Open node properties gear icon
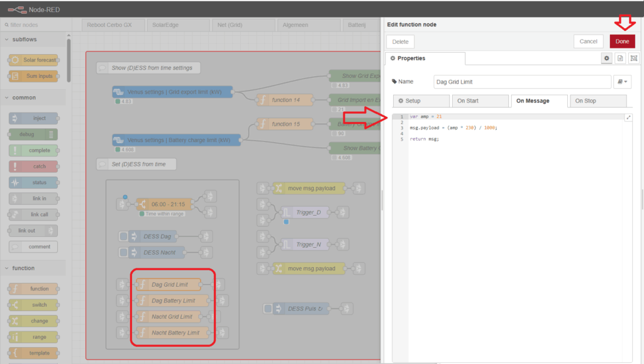The image size is (644, 364). pos(607,58)
